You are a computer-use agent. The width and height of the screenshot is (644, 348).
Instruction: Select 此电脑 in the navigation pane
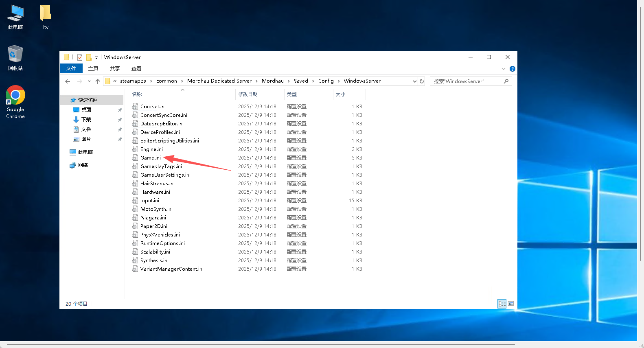pos(85,152)
